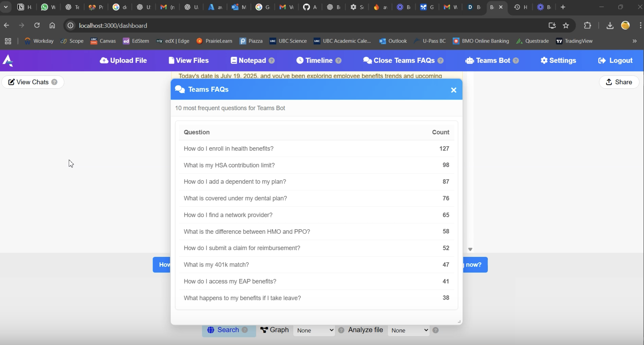Click Close Teams FAQs in navbar
The height and width of the screenshot is (345, 644).
[399, 60]
